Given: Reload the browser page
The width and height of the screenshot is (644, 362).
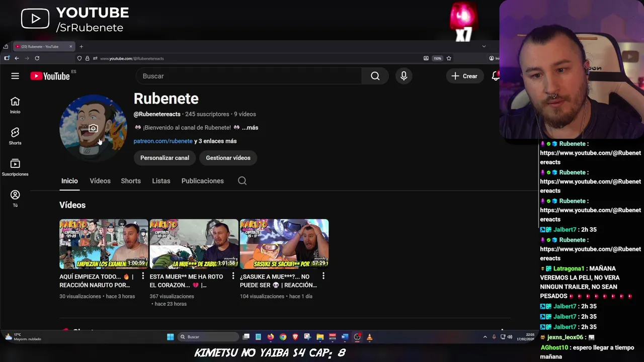Looking at the screenshot, I should tap(37, 58).
